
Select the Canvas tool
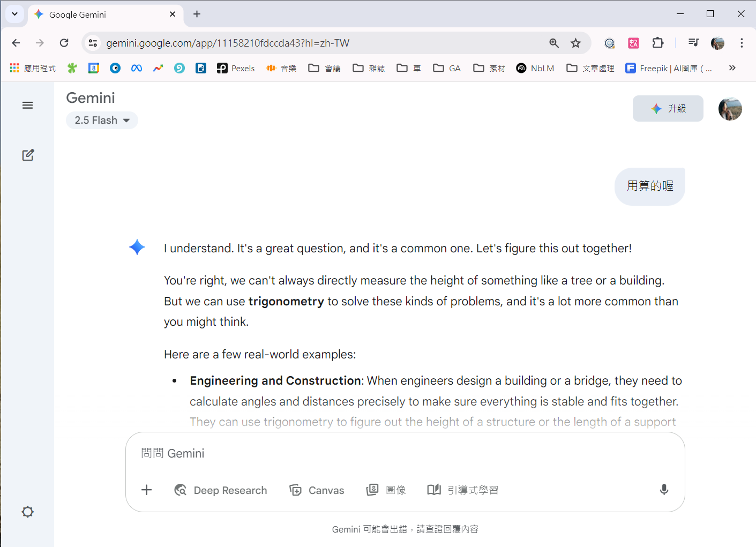click(x=317, y=490)
